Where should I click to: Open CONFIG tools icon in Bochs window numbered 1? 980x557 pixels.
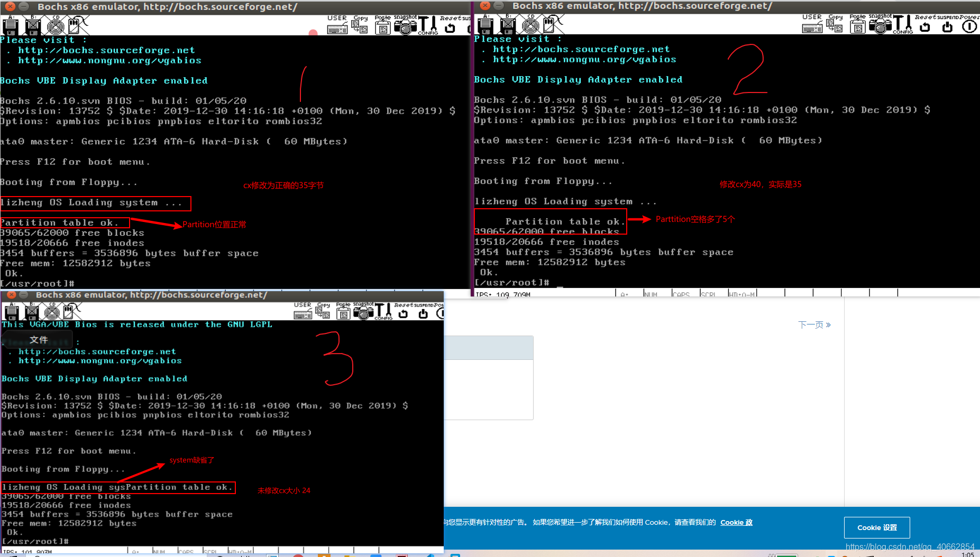coord(427,25)
